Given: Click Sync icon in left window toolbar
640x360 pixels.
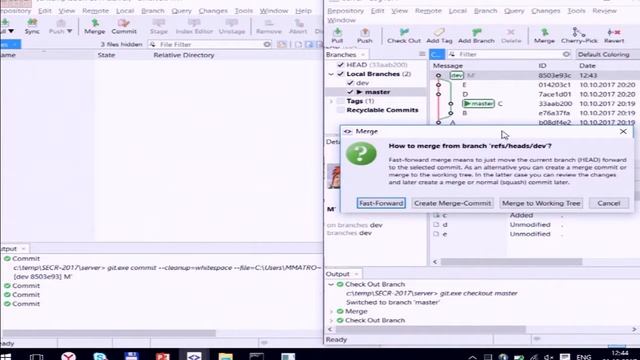Looking at the screenshot, I should click(32, 26).
